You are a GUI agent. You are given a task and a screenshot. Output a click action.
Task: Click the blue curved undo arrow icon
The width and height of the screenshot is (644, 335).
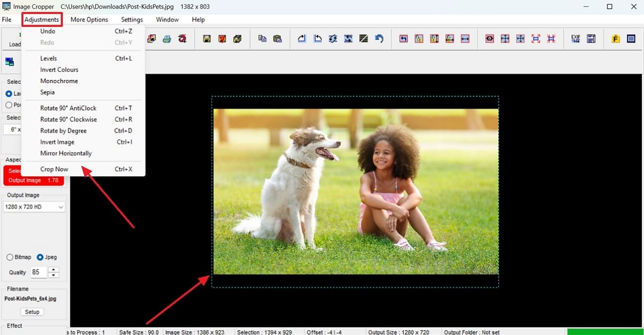tap(379, 39)
